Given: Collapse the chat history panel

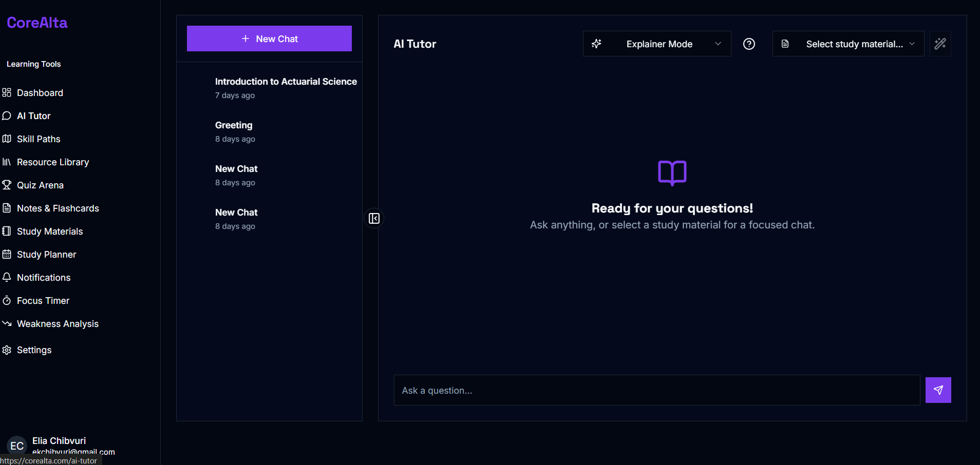Looking at the screenshot, I should click(x=374, y=218).
